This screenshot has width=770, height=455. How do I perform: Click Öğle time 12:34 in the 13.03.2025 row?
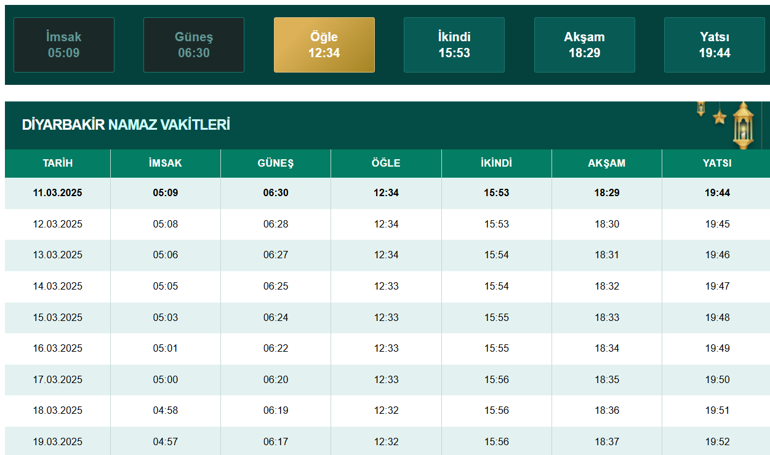pyautogui.click(x=386, y=255)
